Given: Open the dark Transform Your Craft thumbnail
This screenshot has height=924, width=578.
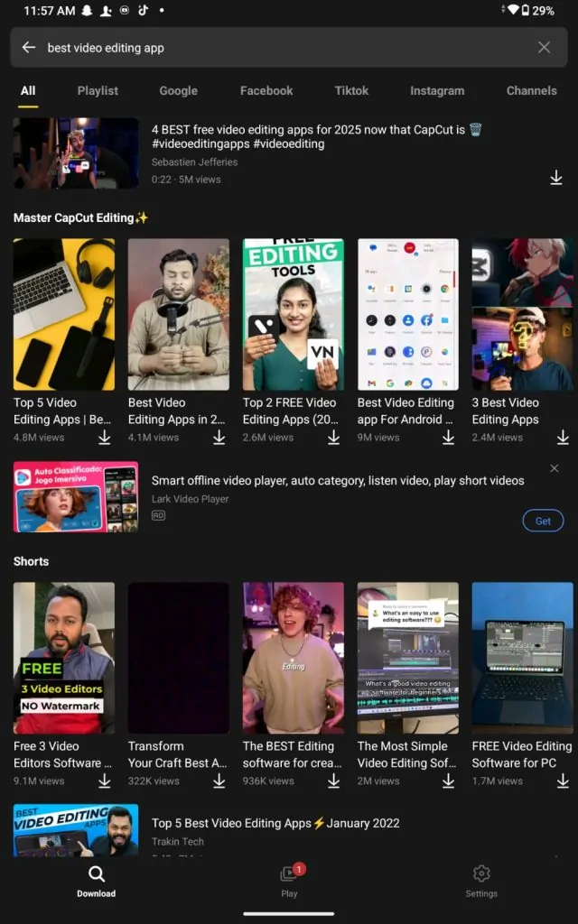Looking at the screenshot, I should [179, 658].
